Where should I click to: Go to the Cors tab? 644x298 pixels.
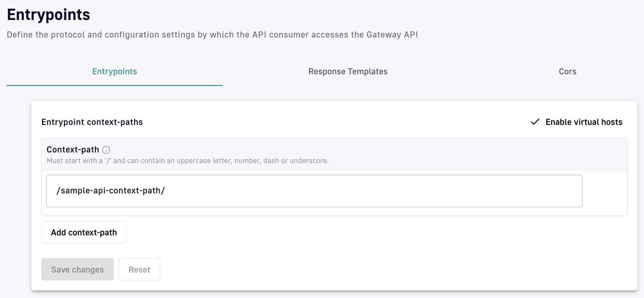point(567,72)
